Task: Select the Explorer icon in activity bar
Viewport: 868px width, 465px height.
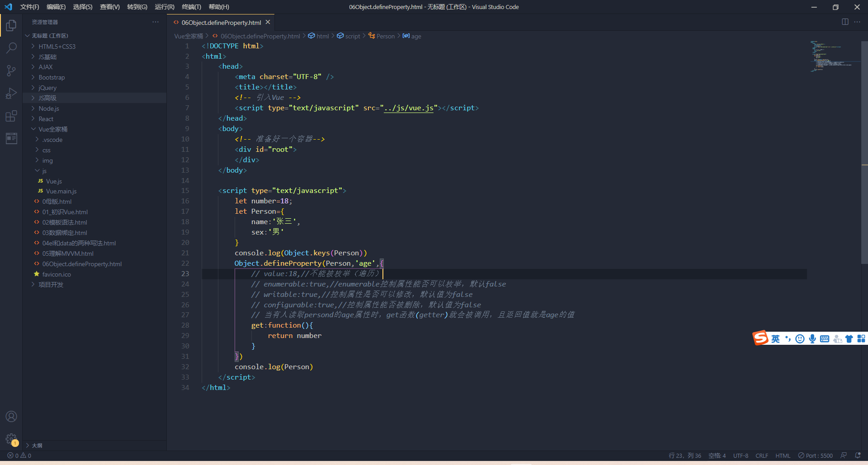Action: [x=11, y=25]
